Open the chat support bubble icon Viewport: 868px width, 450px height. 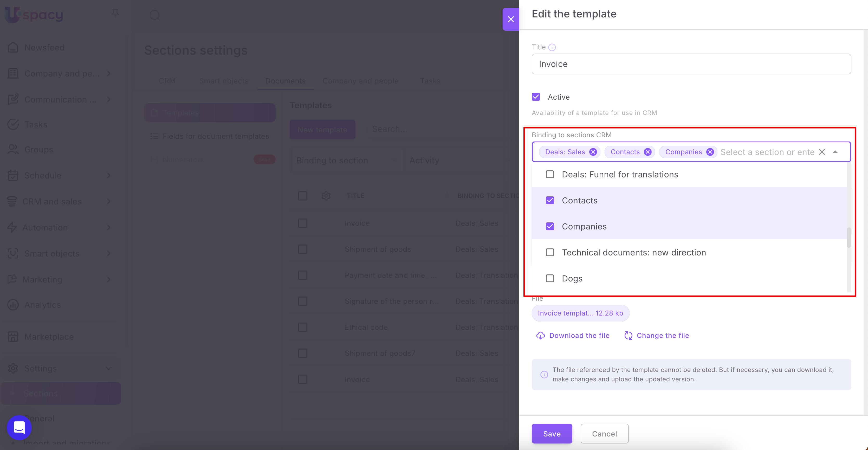pyautogui.click(x=19, y=427)
